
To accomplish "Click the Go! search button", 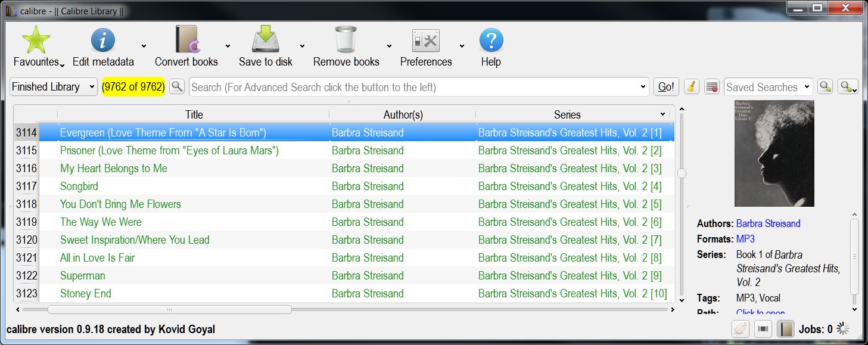I will click(666, 86).
